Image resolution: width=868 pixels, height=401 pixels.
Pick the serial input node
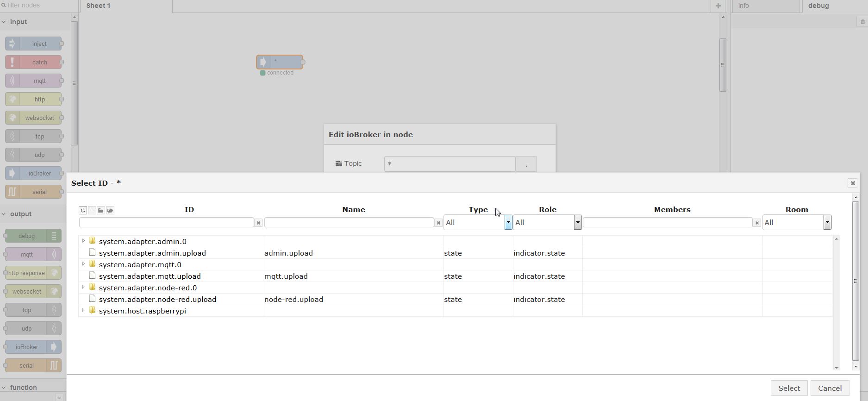[33, 192]
